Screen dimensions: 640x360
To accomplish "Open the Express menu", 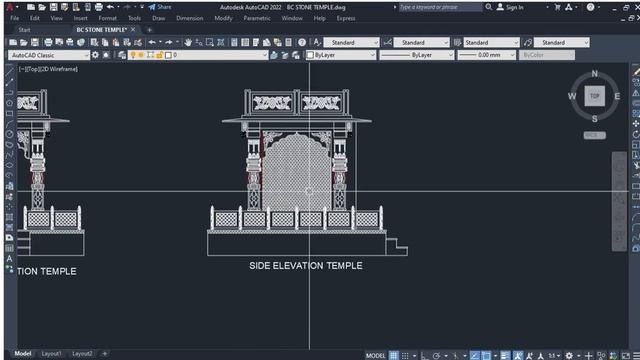I will [x=346, y=18].
